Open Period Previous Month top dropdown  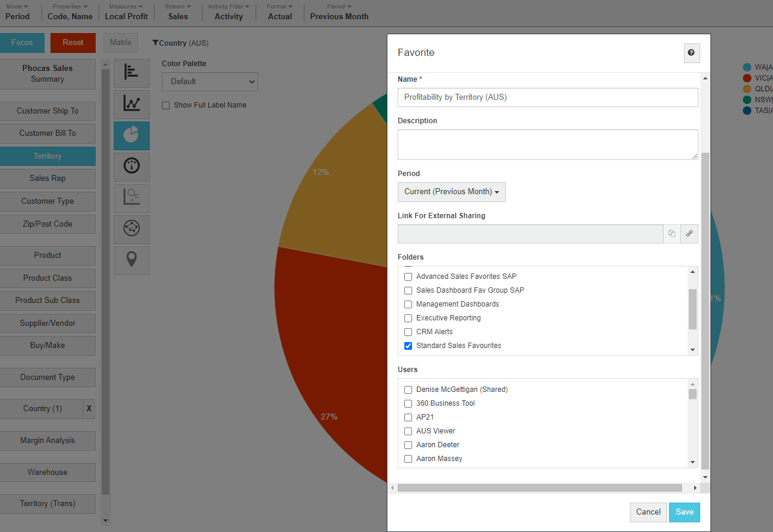339,12
